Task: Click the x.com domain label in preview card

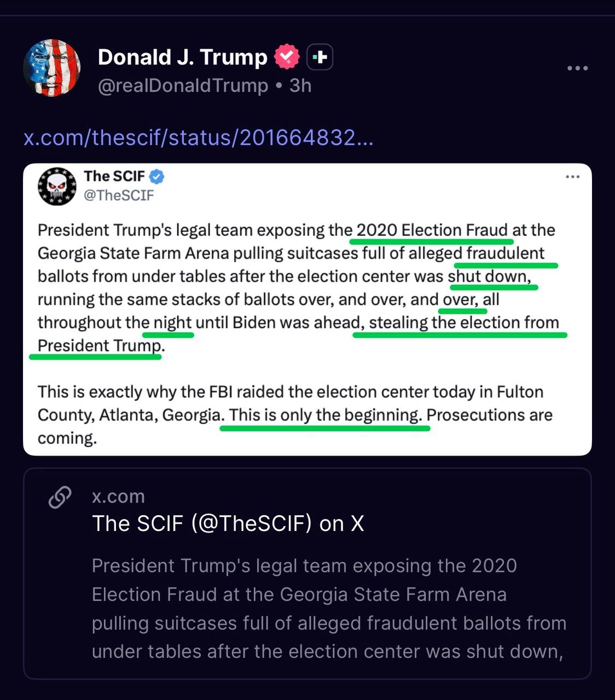Action: (x=118, y=496)
